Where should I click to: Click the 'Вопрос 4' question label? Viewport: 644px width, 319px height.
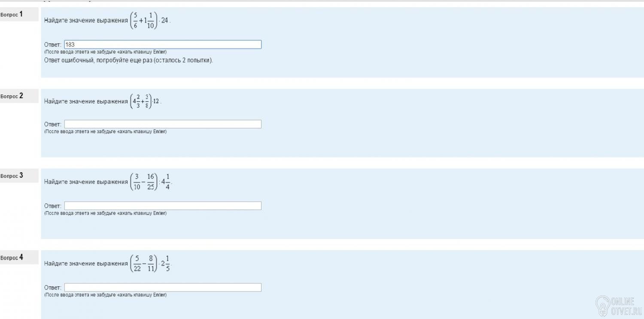pos(12,258)
